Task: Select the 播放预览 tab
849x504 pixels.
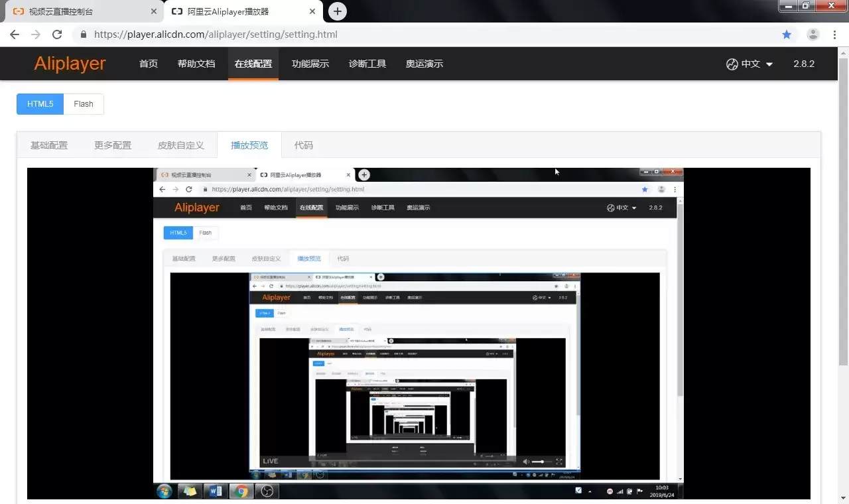Action: tap(249, 145)
